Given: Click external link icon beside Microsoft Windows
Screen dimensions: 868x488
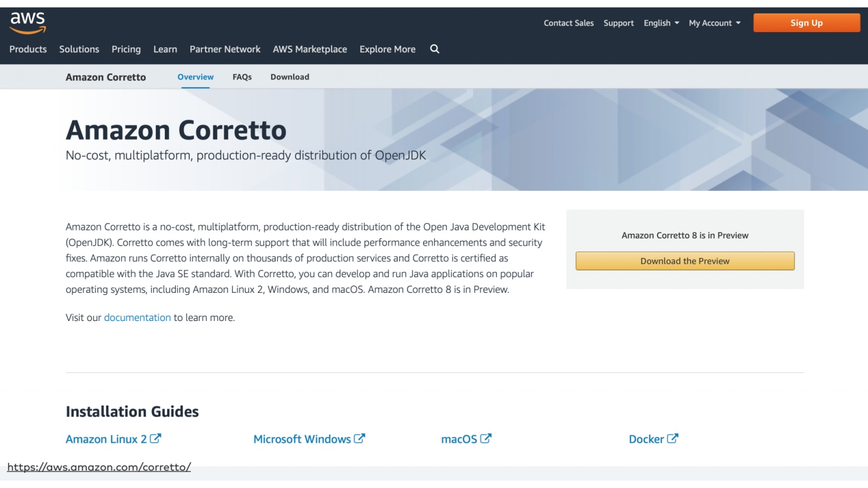Looking at the screenshot, I should 359,438.
